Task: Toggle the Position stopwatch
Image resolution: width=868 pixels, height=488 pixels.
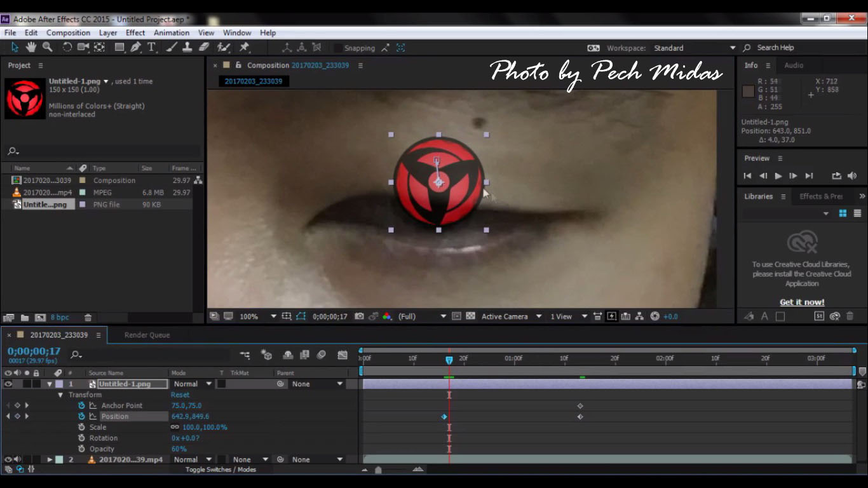Action: click(81, 416)
